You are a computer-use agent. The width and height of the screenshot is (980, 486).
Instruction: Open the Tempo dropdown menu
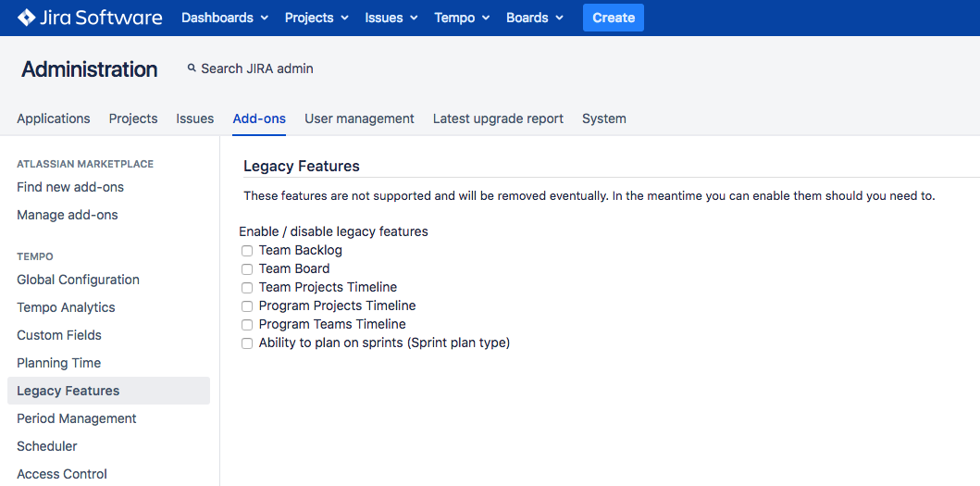[x=462, y=18]
